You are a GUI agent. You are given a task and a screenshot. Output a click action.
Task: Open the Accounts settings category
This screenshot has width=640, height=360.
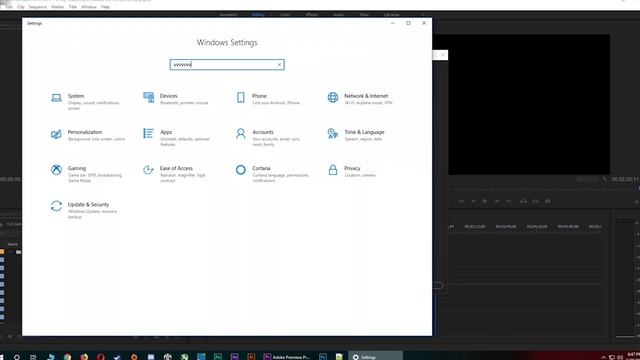coord(268,138)
